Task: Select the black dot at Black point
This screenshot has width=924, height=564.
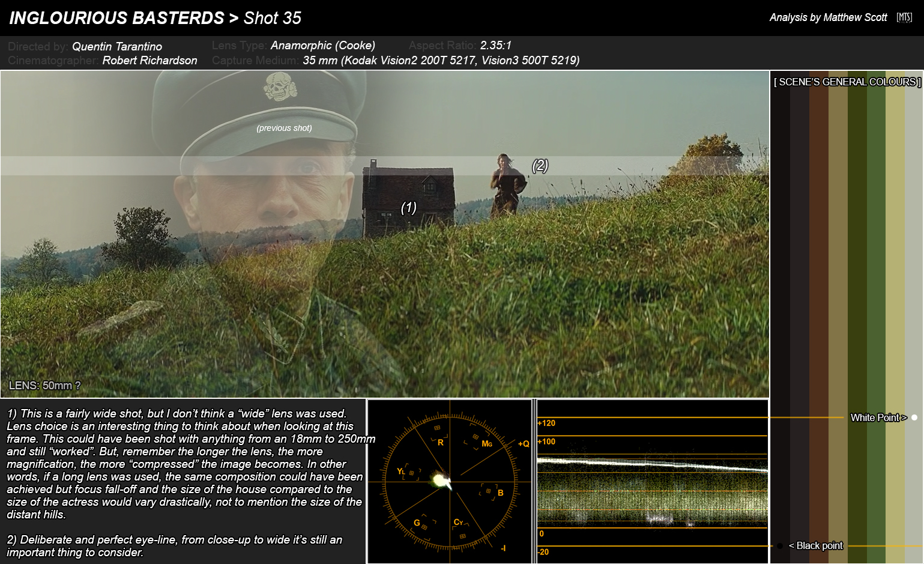Action: pyautogui.click(x=780, y=546)
